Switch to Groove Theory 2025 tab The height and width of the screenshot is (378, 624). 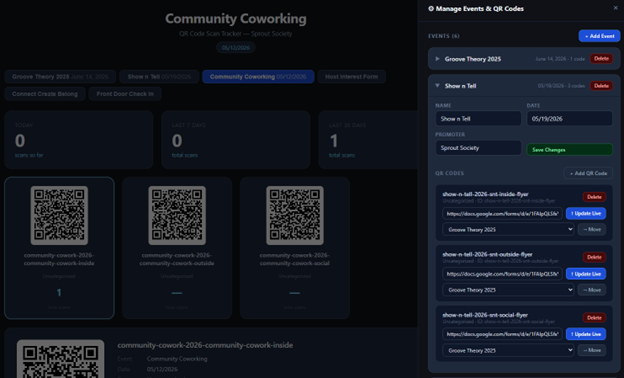click(x=60, y=76)
